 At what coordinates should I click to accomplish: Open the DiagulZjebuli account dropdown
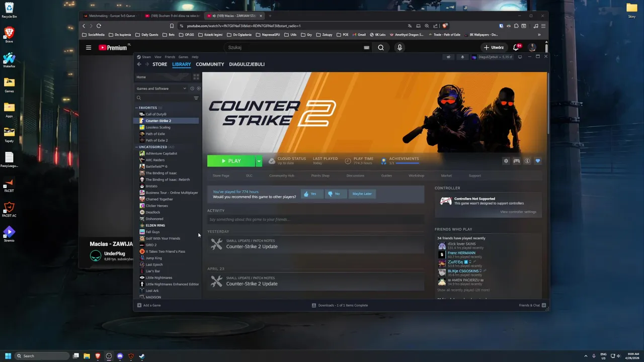click(493, 57)
